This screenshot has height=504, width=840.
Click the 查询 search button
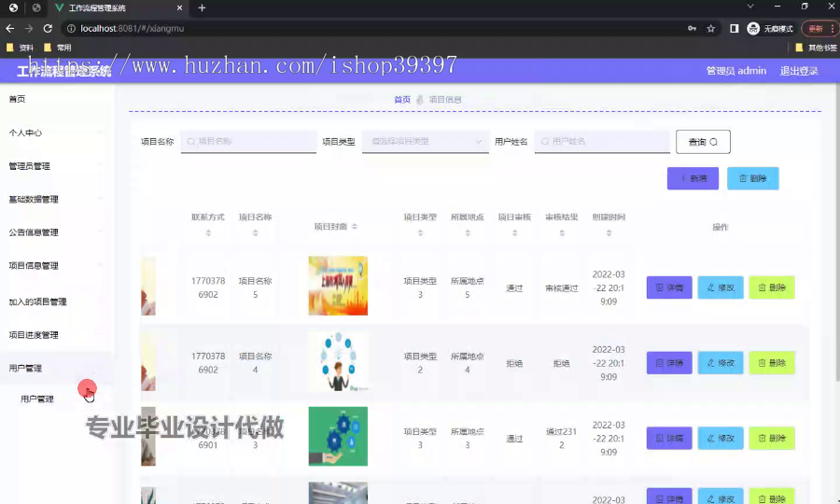703,142
